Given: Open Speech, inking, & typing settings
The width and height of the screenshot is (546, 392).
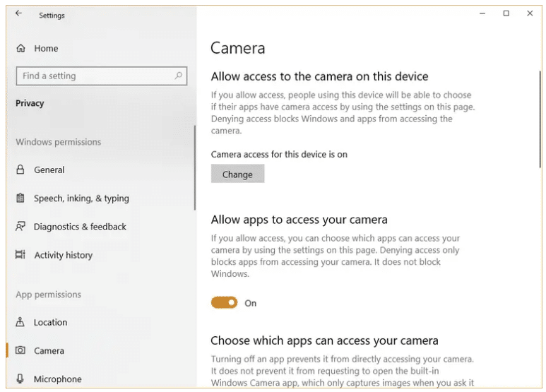Looking at the screenshot, I should click(81, 198).
